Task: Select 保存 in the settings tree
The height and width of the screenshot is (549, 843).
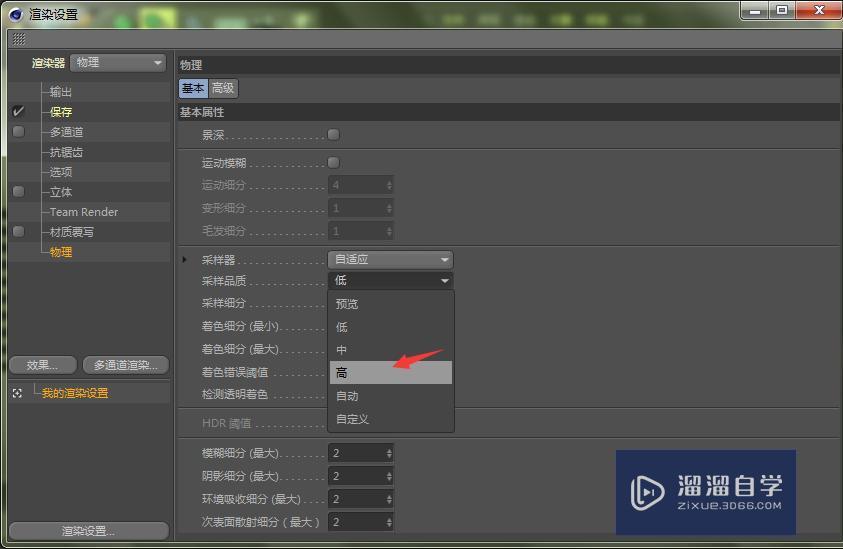Action: pos(61,112)
